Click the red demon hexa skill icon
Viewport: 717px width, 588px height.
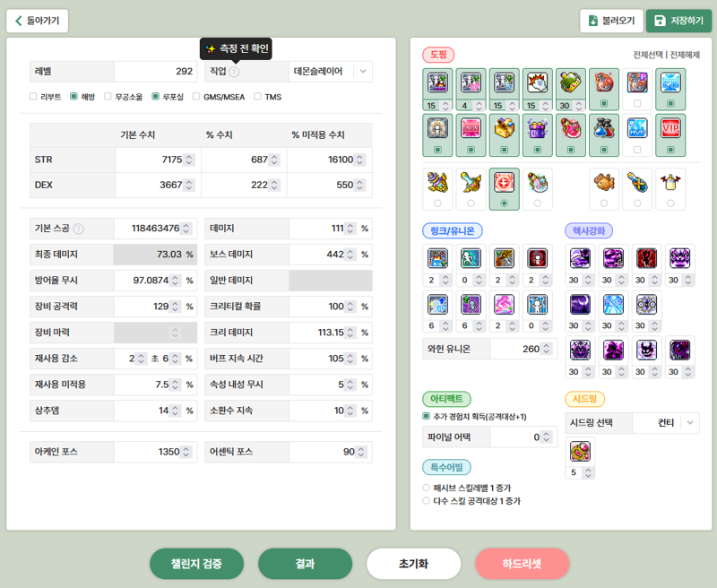[646, 258]
